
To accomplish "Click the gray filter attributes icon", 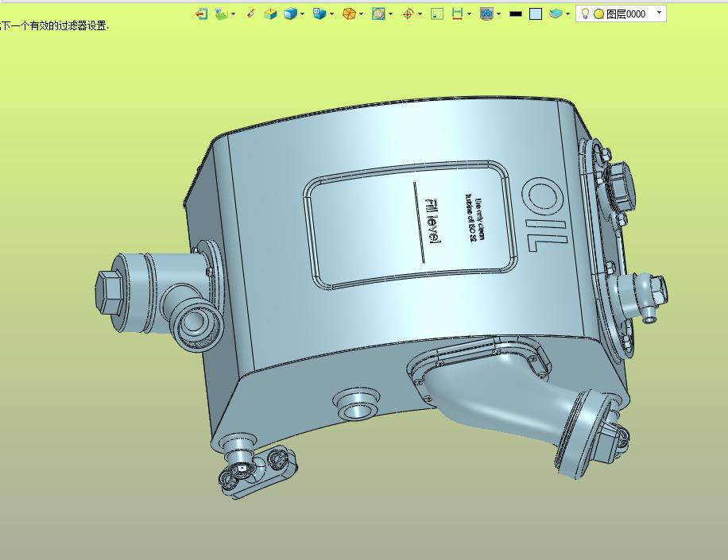I will [486, 14].
